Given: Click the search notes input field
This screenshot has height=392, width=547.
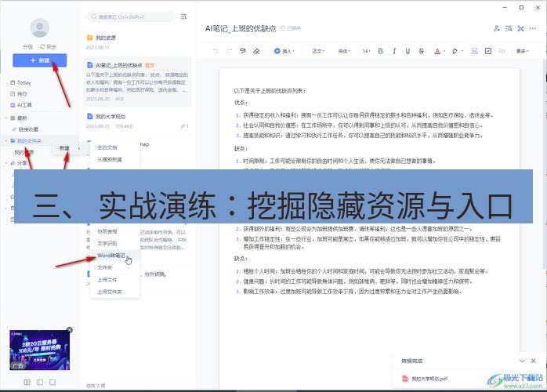Looking at the screenshot, I should tap(130, 16).
